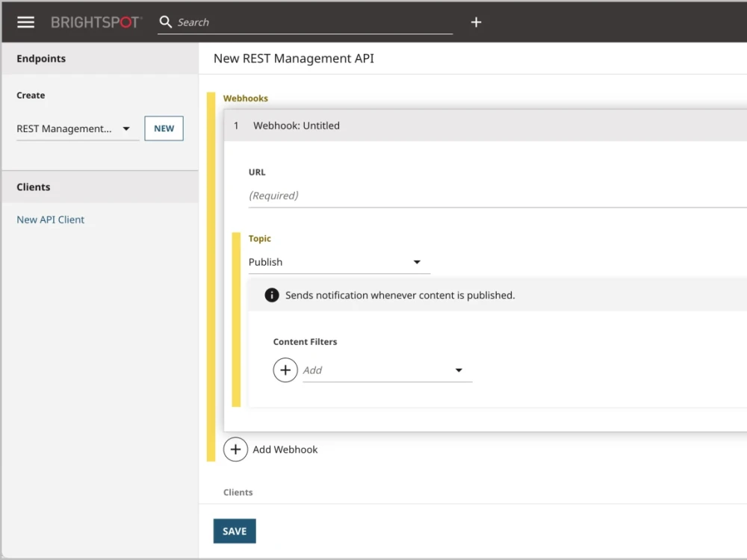
Task: Open the hamburger navigation menu
Action: (25, 22)
